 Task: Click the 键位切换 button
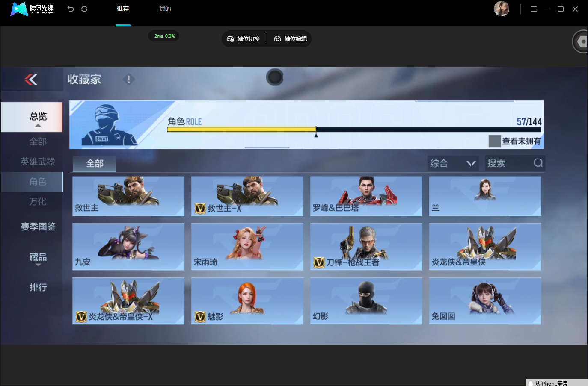243,39
